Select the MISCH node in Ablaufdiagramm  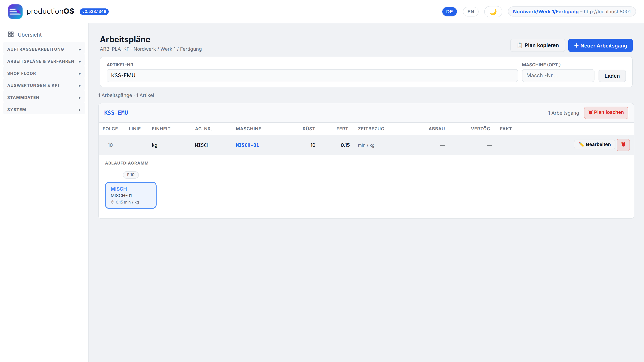pyautogui.click(x=131, y=195)
